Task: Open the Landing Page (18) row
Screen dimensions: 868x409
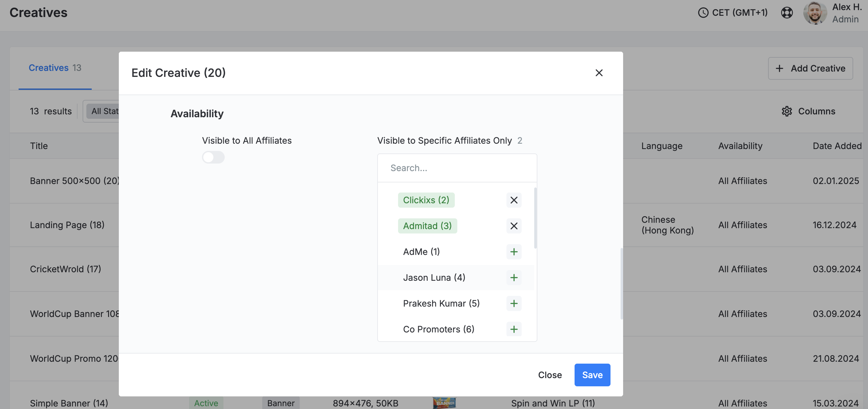Action: point(67,225)
